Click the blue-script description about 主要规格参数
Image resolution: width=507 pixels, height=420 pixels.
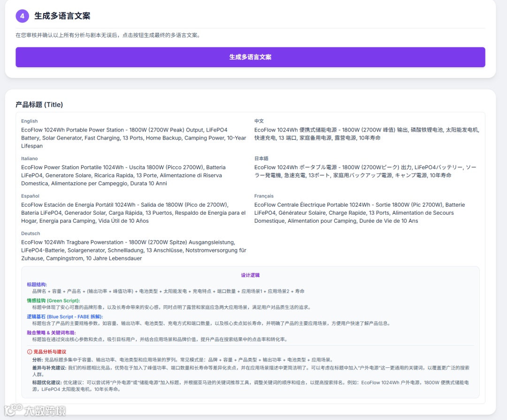pyautogui.click(x=212, y=323)
